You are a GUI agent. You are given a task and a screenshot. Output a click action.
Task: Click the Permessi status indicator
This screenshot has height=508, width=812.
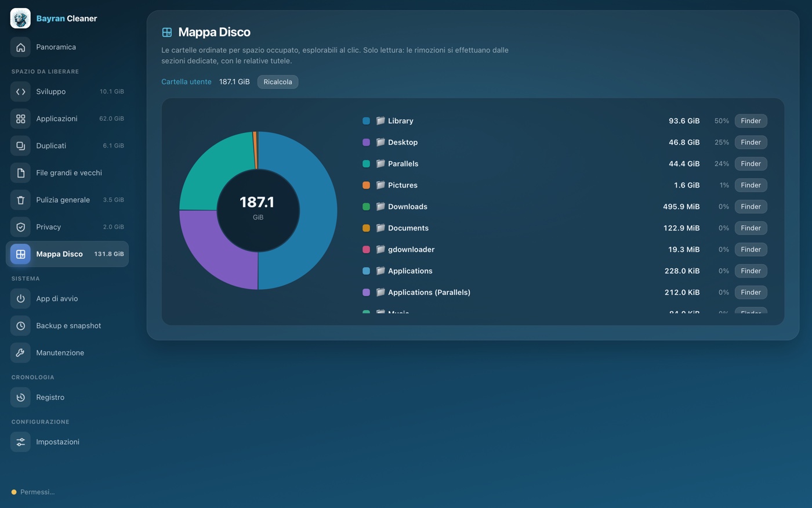click(x=33, y=492)
